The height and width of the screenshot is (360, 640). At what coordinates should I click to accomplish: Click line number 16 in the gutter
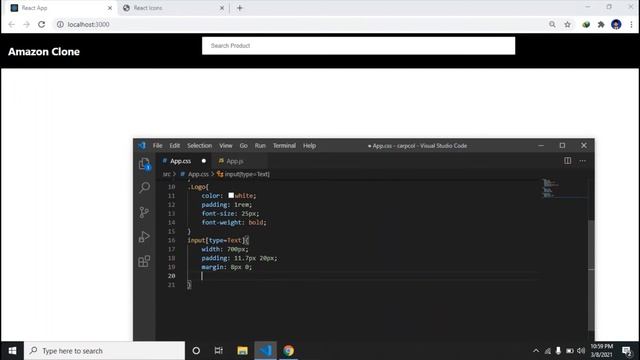tap(171, 240)
